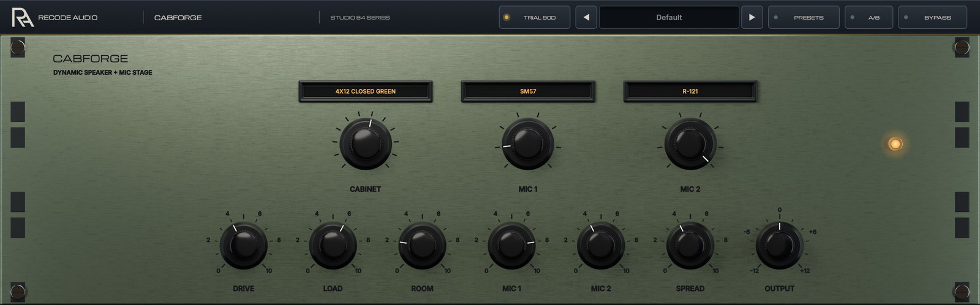This screenshot has height=305, width=980.
Task: Open the 4X12 Closed Green cabinet selector
Action: click(366, 91)
